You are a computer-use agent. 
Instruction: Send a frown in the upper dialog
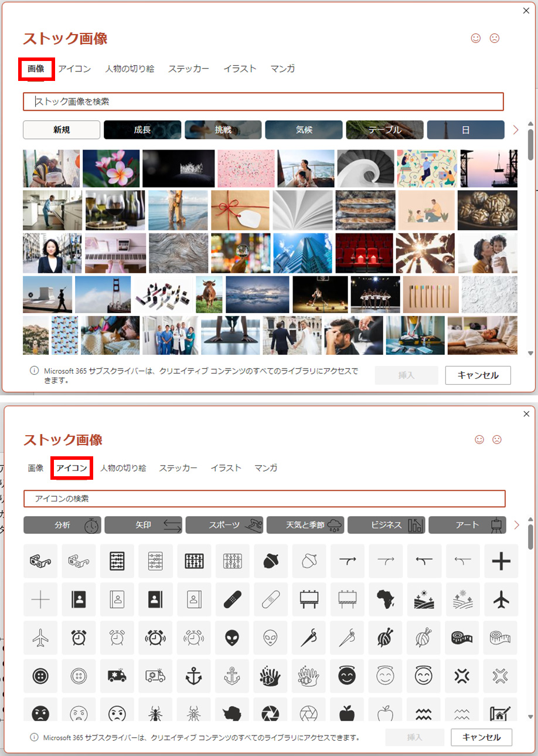point(495,38)
